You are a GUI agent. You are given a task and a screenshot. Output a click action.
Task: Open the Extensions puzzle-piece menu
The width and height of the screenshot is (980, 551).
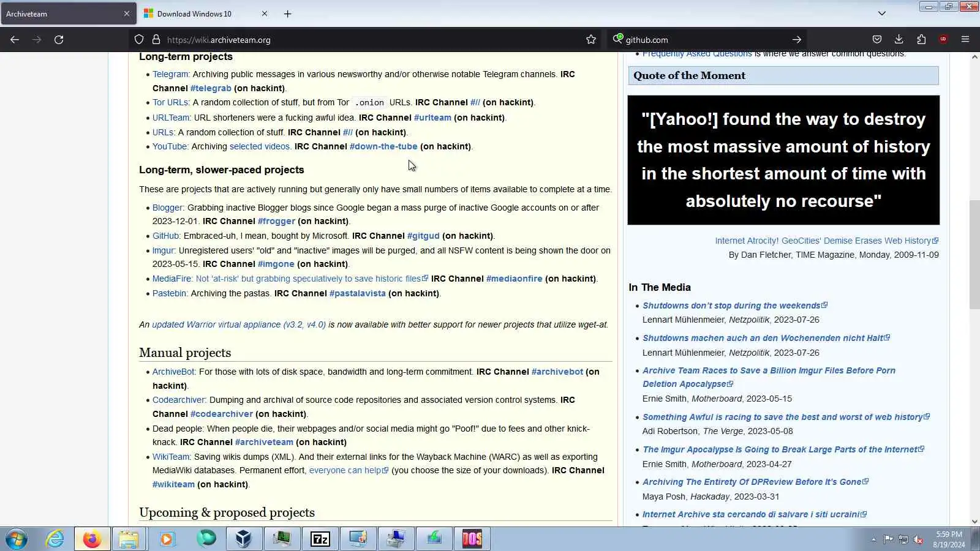[x=921, y=40]
